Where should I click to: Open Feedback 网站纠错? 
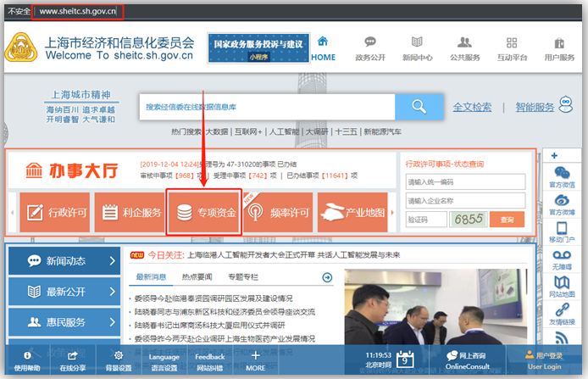pyautogui.click(x=209, y=362)
